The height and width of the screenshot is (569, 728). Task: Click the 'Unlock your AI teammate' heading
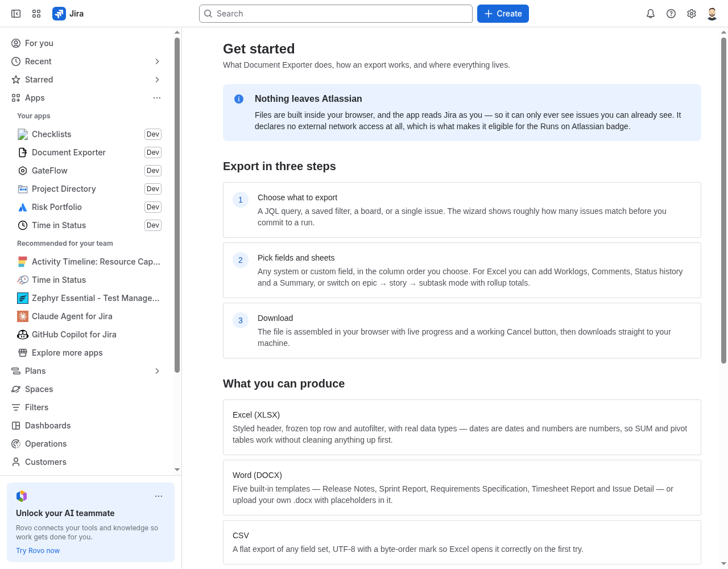coord(65,513)
